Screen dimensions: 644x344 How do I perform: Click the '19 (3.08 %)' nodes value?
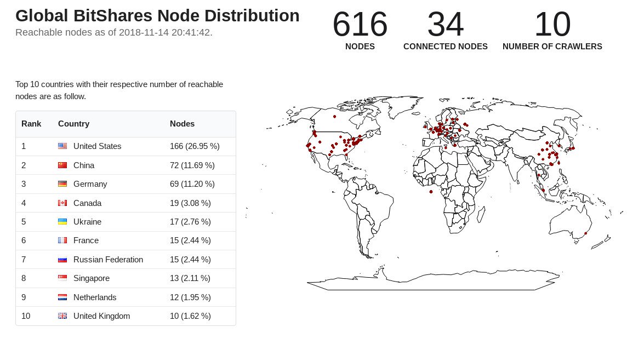pos(190,203)
